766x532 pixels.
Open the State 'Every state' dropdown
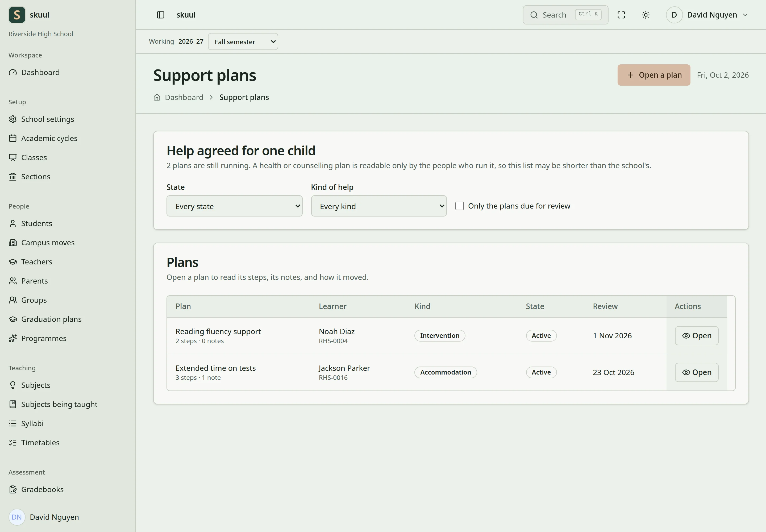click(x=235, y=206)
